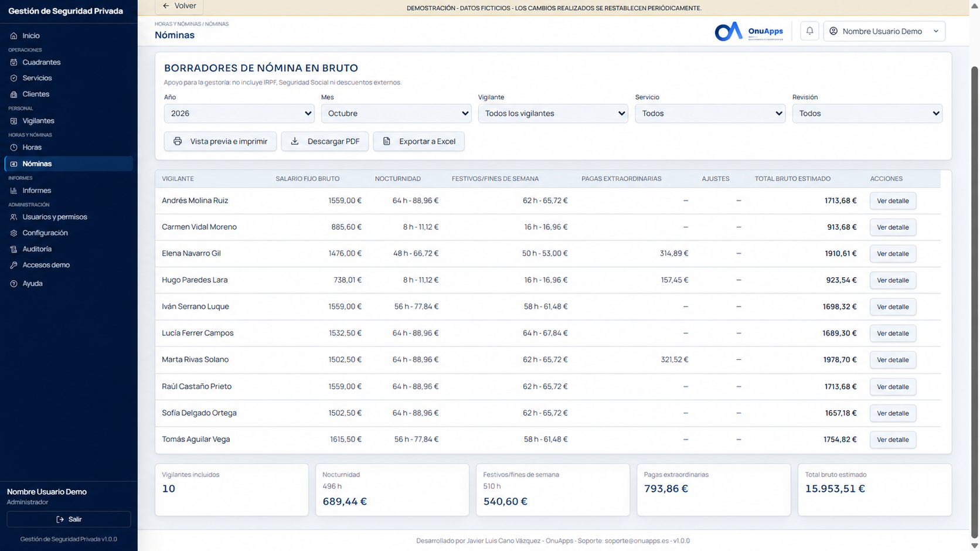This screenshot has width=980, height=551.
Task: Click the Accesos demo key icon
Action: point(13,265)
